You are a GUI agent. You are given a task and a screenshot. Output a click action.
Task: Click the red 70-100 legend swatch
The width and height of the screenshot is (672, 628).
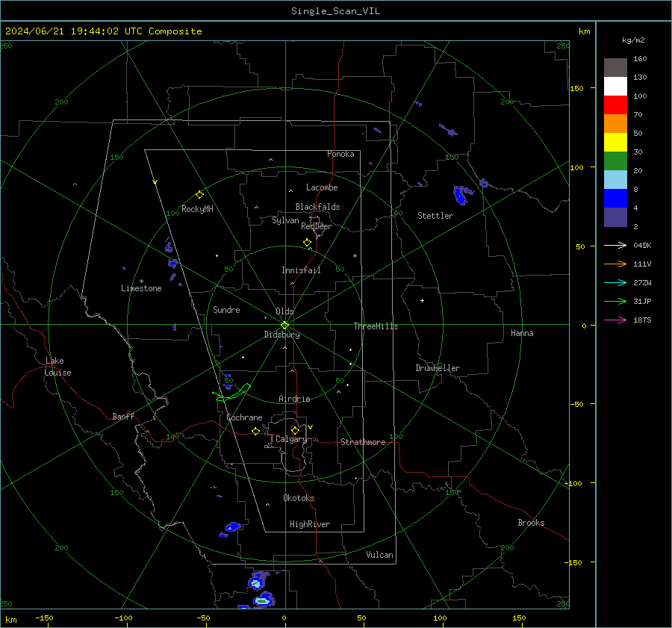point(615,105)
